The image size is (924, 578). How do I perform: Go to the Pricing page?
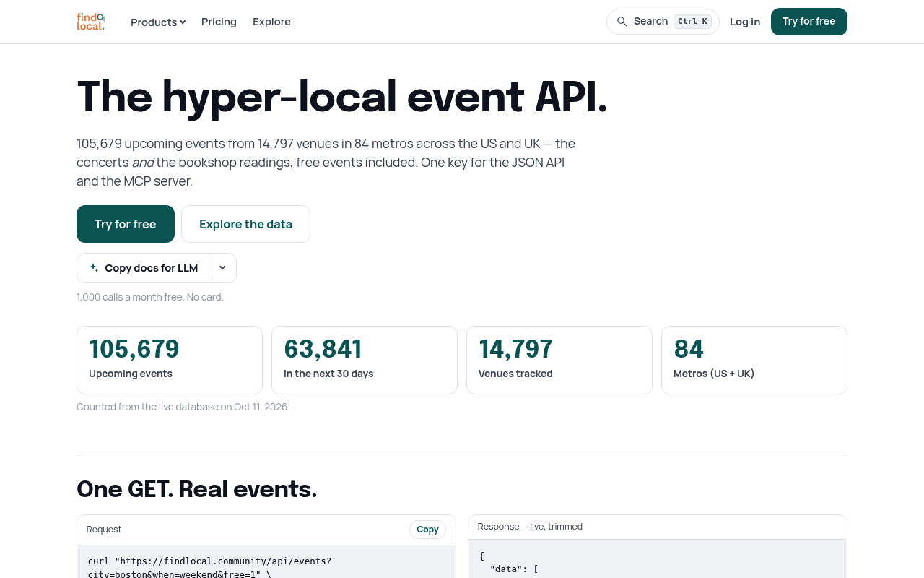click(x=219, y=22)
